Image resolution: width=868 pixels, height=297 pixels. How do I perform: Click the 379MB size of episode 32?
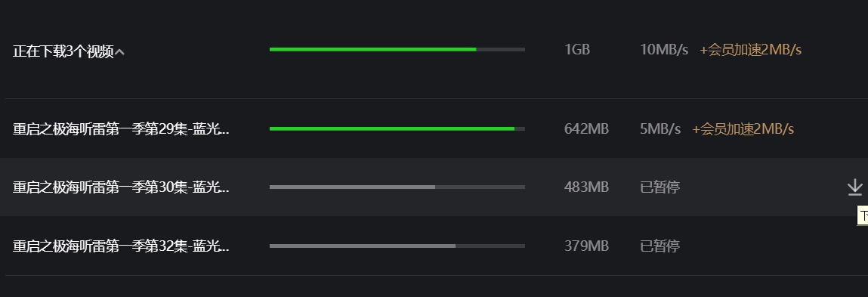point(586,246)
